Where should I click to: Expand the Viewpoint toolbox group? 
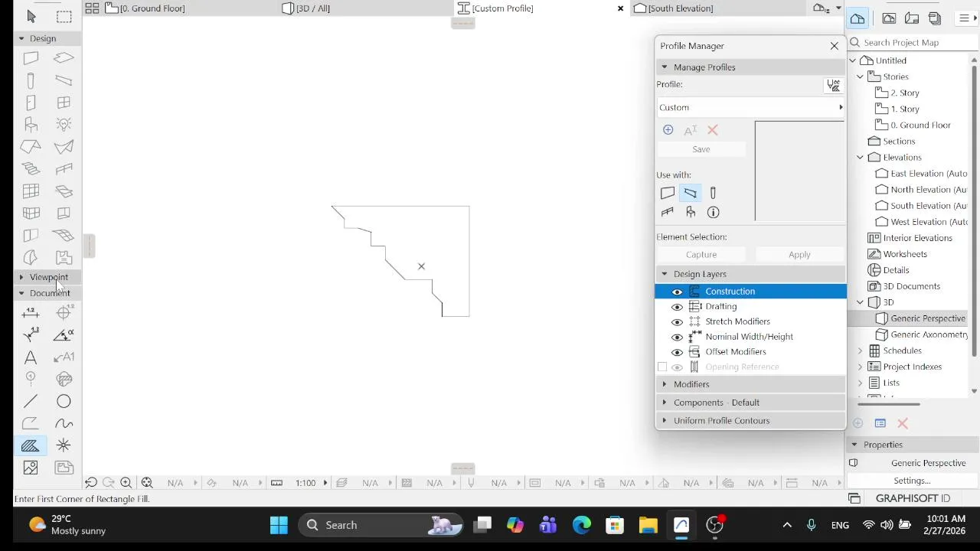(x=48, y=277)
